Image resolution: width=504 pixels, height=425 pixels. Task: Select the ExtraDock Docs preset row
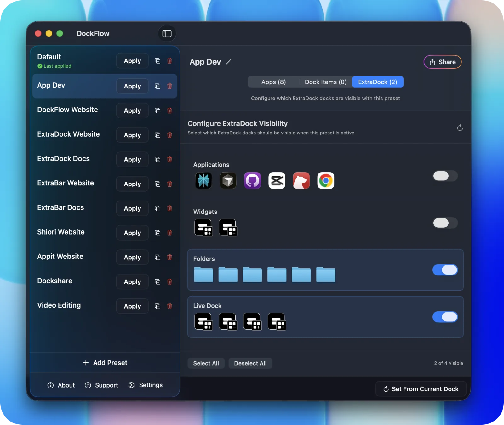pos(105,159)
